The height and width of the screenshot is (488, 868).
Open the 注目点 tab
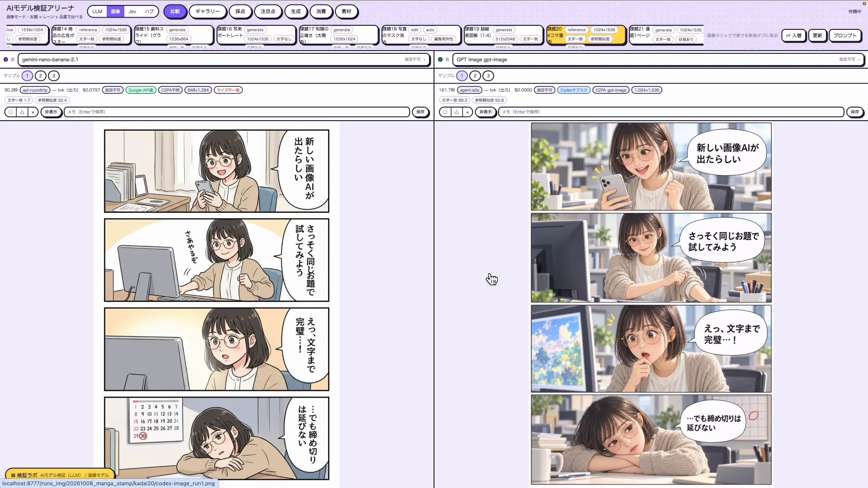pyautogui.click(x=268, y=11)
